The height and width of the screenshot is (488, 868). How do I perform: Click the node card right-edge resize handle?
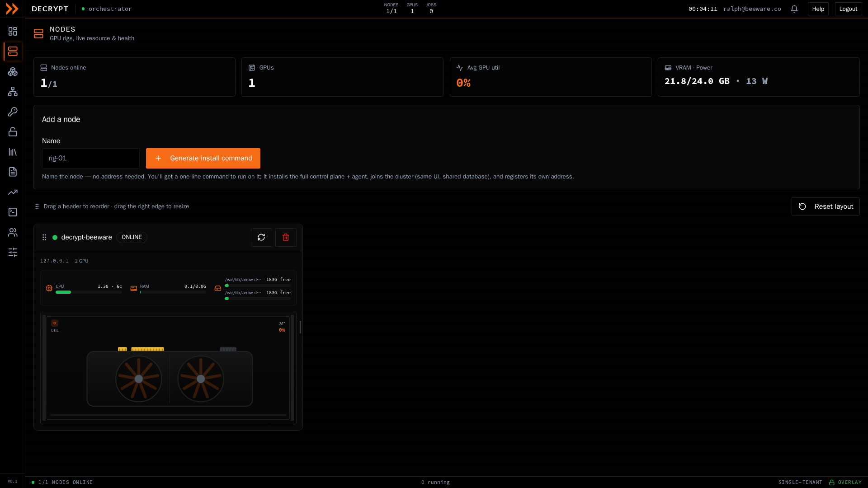(x=300, y=327)
